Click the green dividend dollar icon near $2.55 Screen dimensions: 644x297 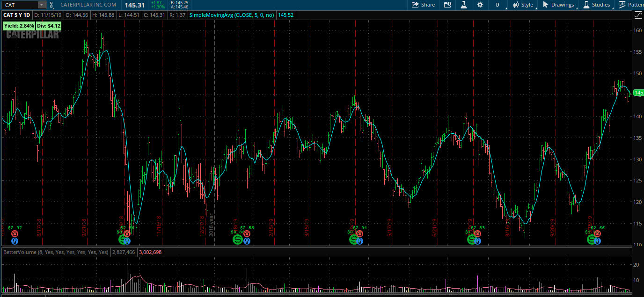(237, 239)
